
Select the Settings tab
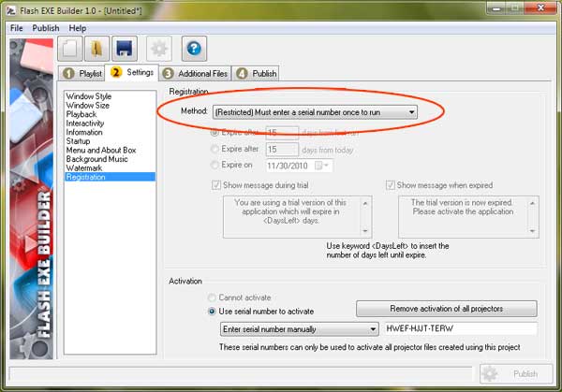[x=131, y=73]
